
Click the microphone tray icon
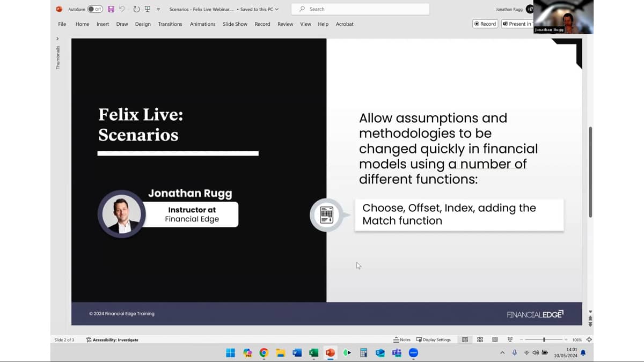point(515,352)
